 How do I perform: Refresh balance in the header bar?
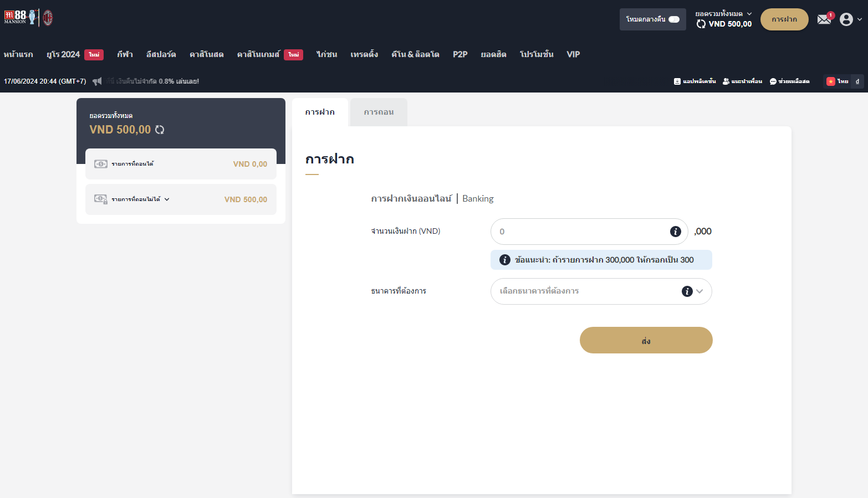point(701,24)
